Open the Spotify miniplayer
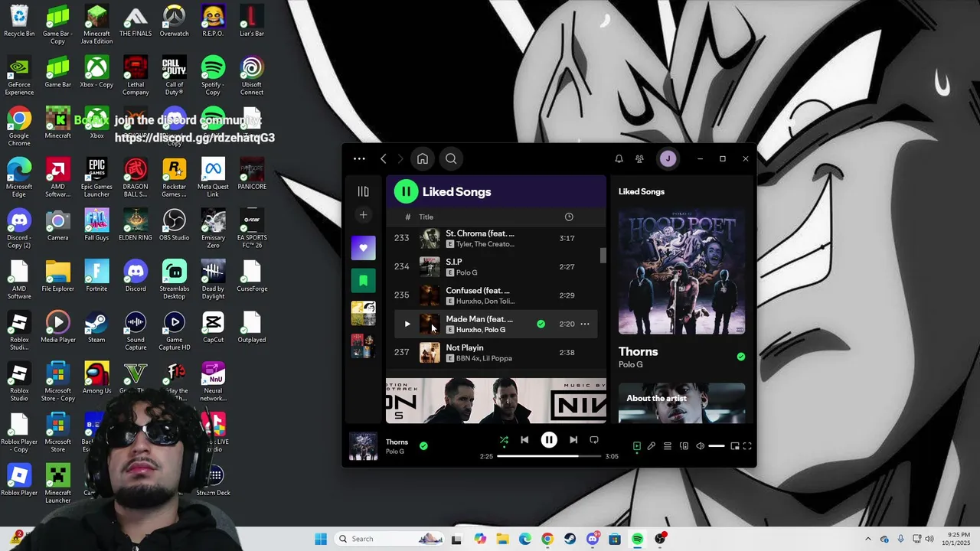 click(735, 446)
